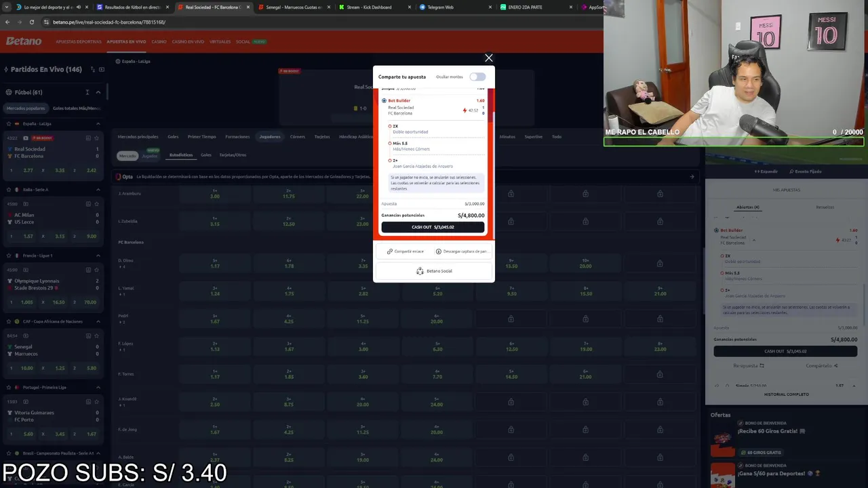Click the browser address bar URL
The width and height of the screenshot is (868, 488).
[109, 22]
